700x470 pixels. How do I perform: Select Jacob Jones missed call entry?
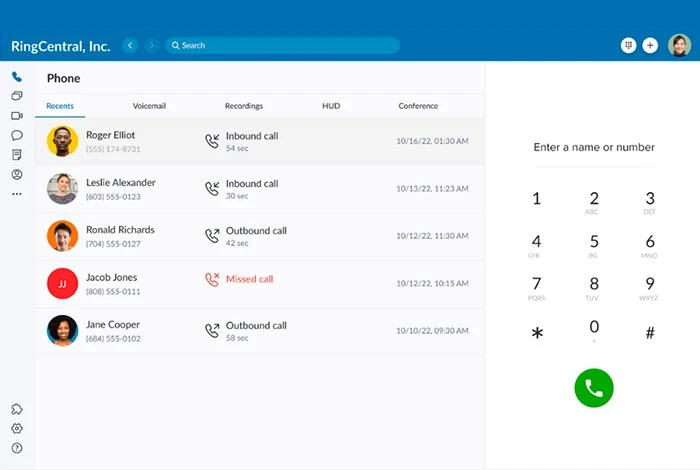tap(259, 284)
